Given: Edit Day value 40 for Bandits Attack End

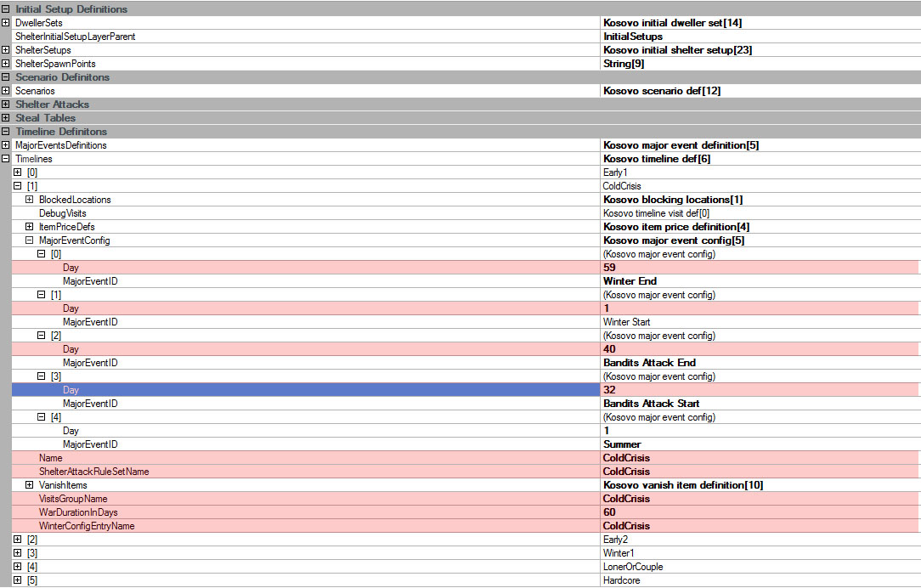Looking at the screenshot, I should [760, 349].
